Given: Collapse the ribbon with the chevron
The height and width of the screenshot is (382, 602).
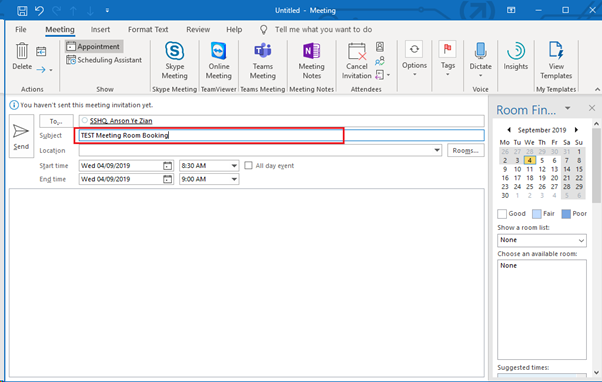Looking at the screenshot, I should [597, 89].
